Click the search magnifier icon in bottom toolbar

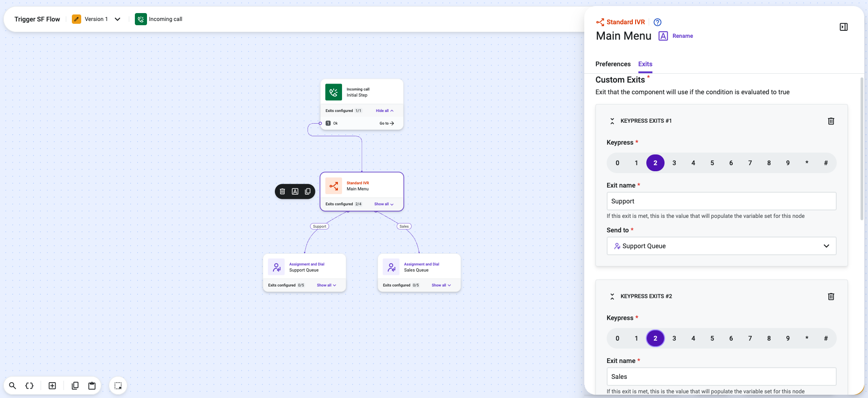[x=13, y=386]
